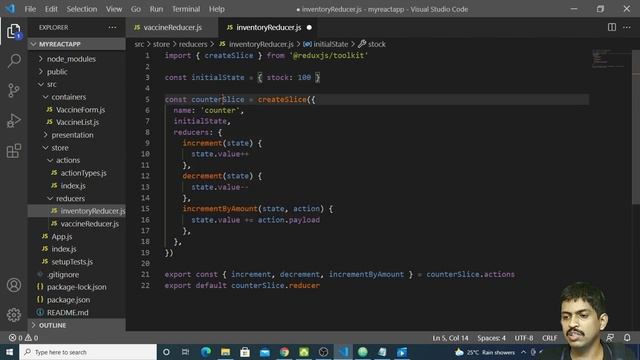Screen dimensions: 640x360
Task: Open the Windows Start menu
Action: click(9, 352)
